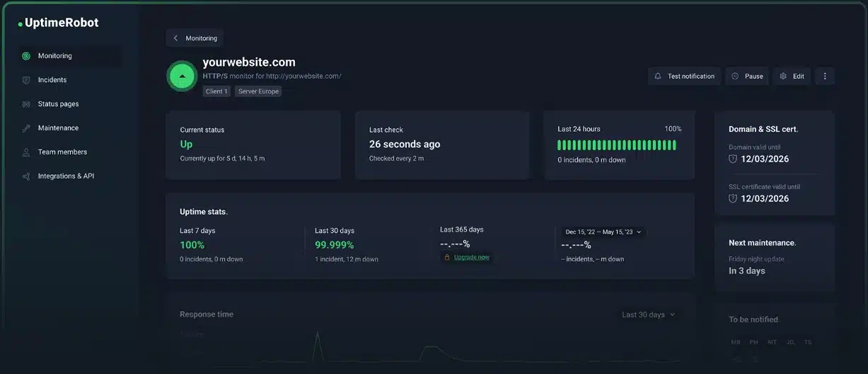Click the Friday night update text
Image resolution: width=868 pixels, height=374 pixels.
pos(756,259)
